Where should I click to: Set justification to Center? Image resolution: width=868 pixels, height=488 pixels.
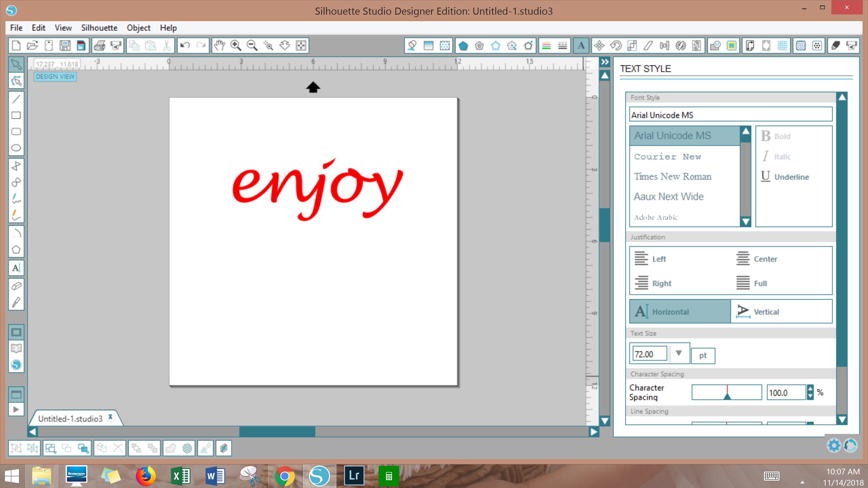(x=757, y=259)
